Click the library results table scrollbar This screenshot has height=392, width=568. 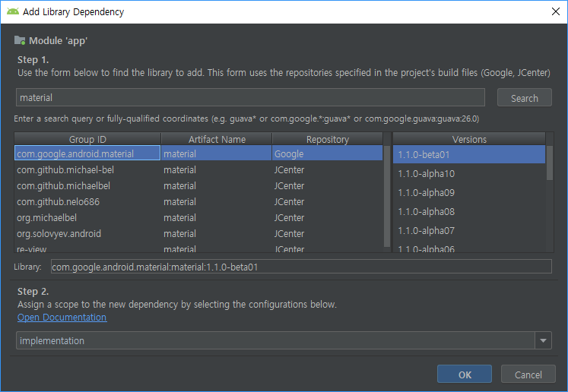pyautogui.click(x=387, y=197)
